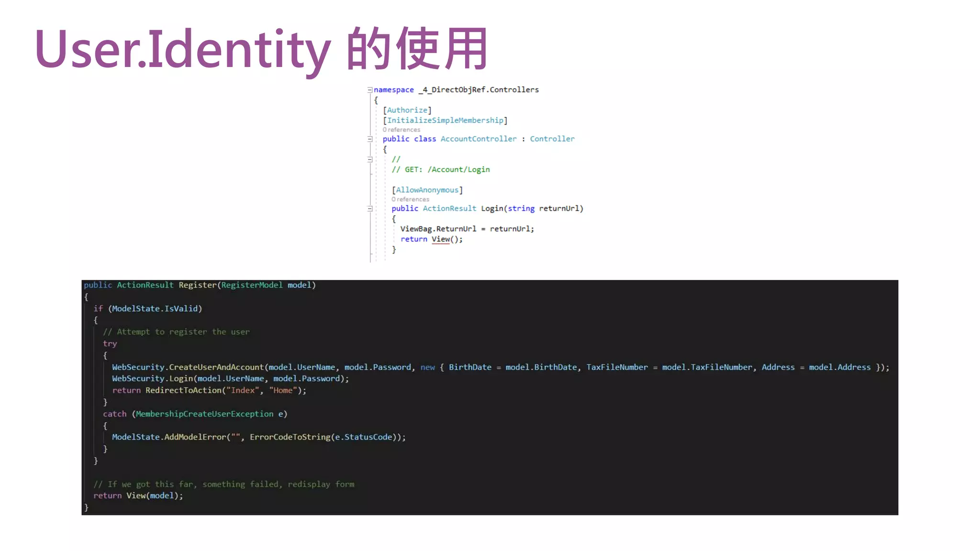The height and width of the screenshot is (551, 980).
Task: Click 'Address = model.Address' assignment
Action: (816, 367)
